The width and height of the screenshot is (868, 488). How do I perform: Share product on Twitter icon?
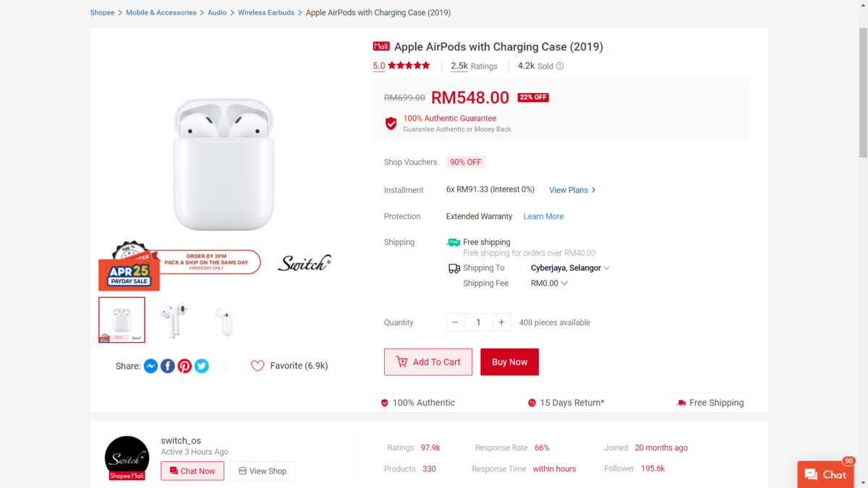(x=202, y=366)
